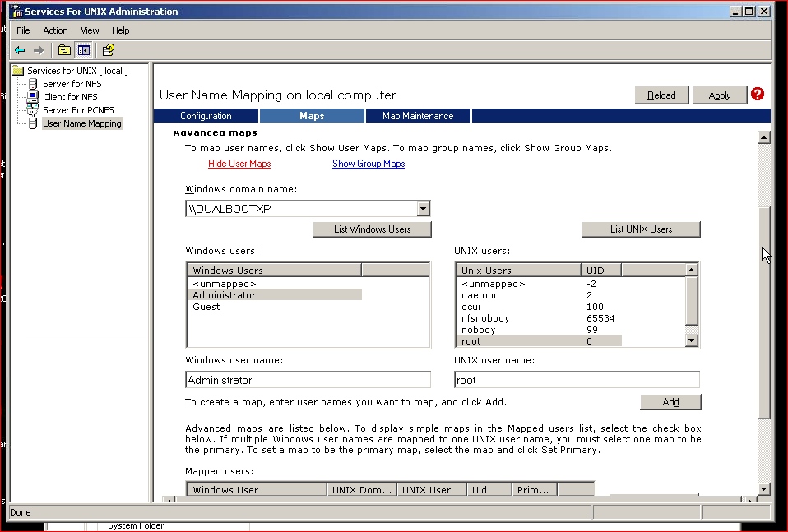Click the Up one level folder icon
Screen dimensions: 788x532
(64, 50)
